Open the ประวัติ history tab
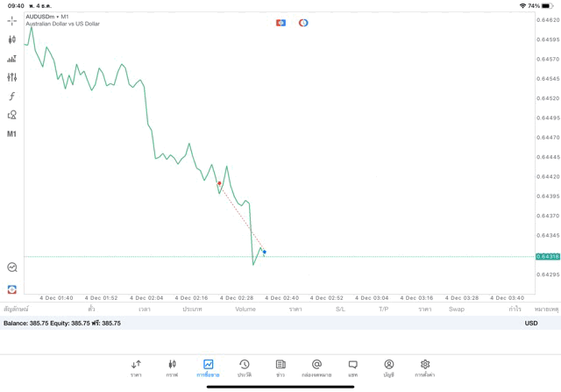This screenshot has width=561, height=392. point(245,368)
